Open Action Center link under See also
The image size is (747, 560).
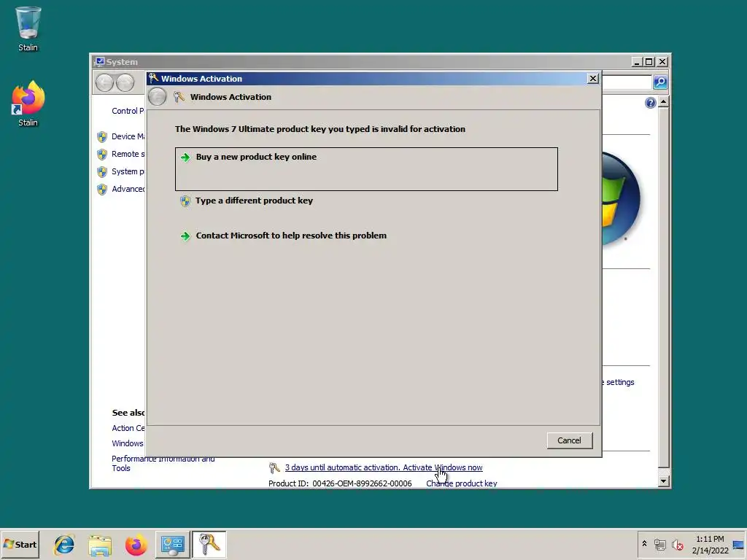tap(128, 428)
